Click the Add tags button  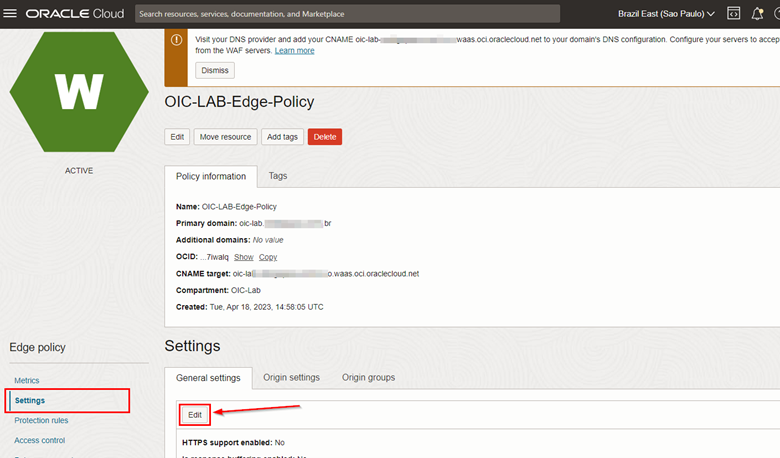coord(282,137)
